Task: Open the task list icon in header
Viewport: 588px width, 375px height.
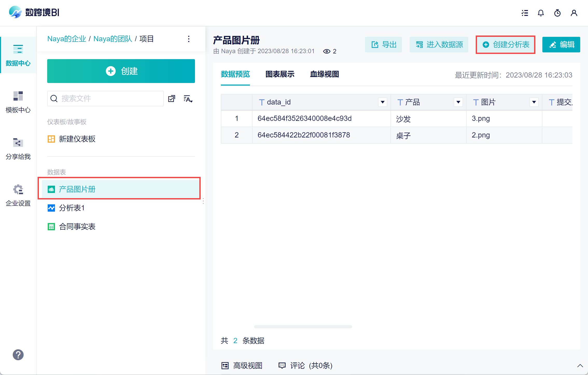Action: [525, 13]
